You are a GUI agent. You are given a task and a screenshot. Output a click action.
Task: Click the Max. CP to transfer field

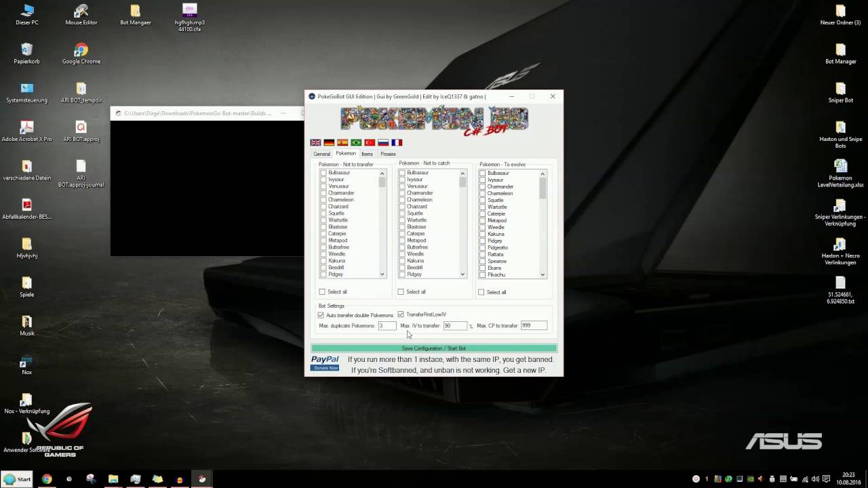534,326
